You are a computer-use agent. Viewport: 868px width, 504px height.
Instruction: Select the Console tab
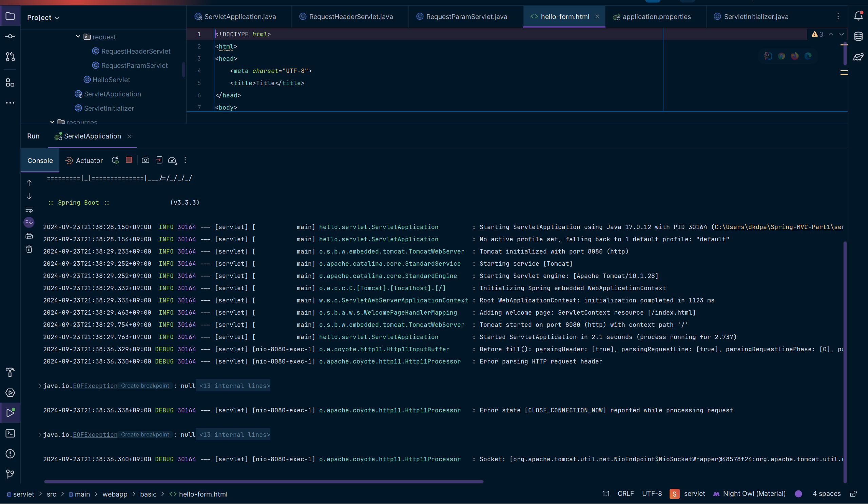(x=40, y=160)
